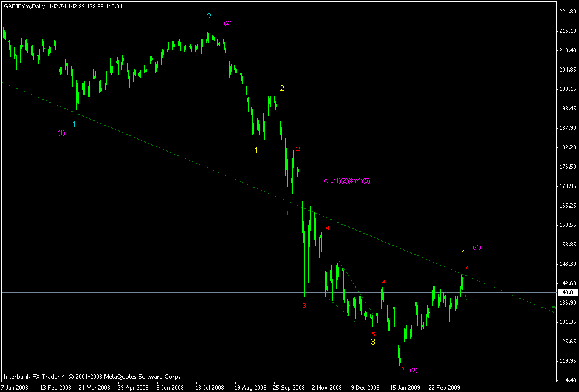Select the yellow wave 4 label near the trendline break

463,252
